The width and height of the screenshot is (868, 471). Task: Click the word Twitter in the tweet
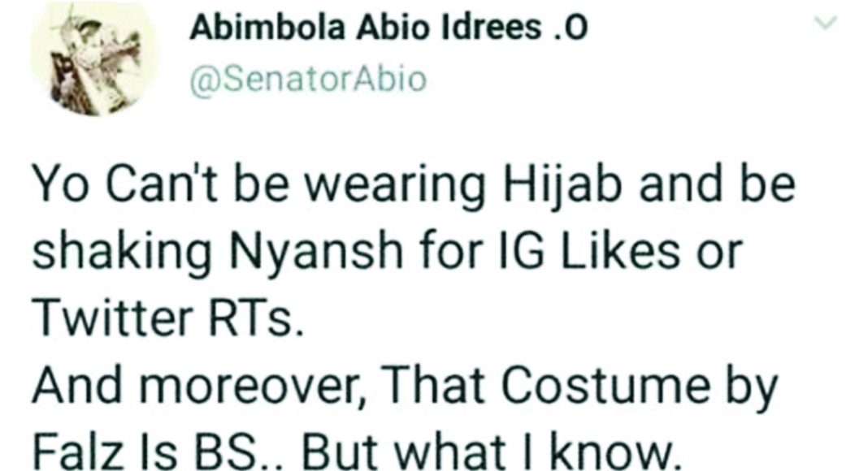point(106,322)
